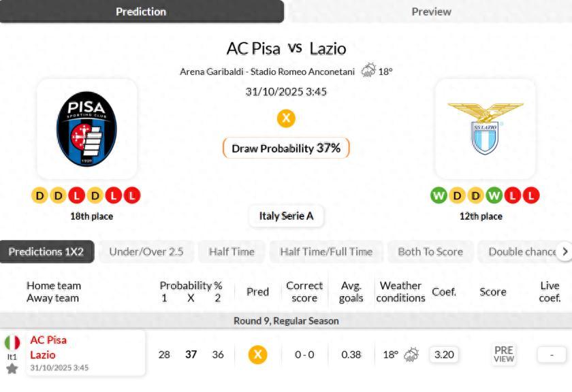Click the 3.20 coefficient button

[444, 355]
